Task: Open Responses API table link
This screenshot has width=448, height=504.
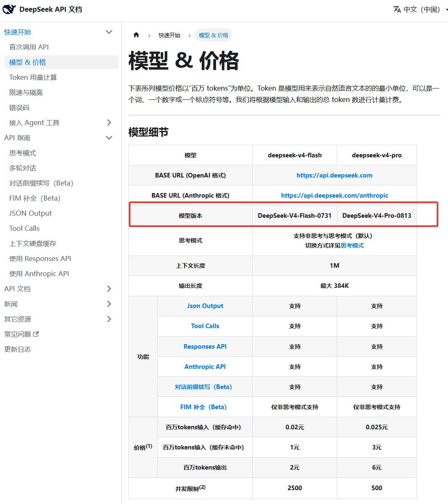Action: pyautogui.click(x=205, y=347)
